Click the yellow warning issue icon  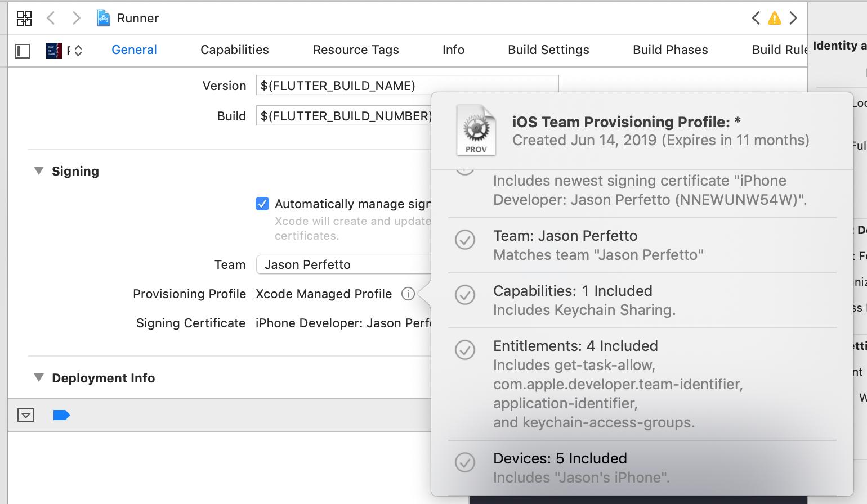coord(775,19)
